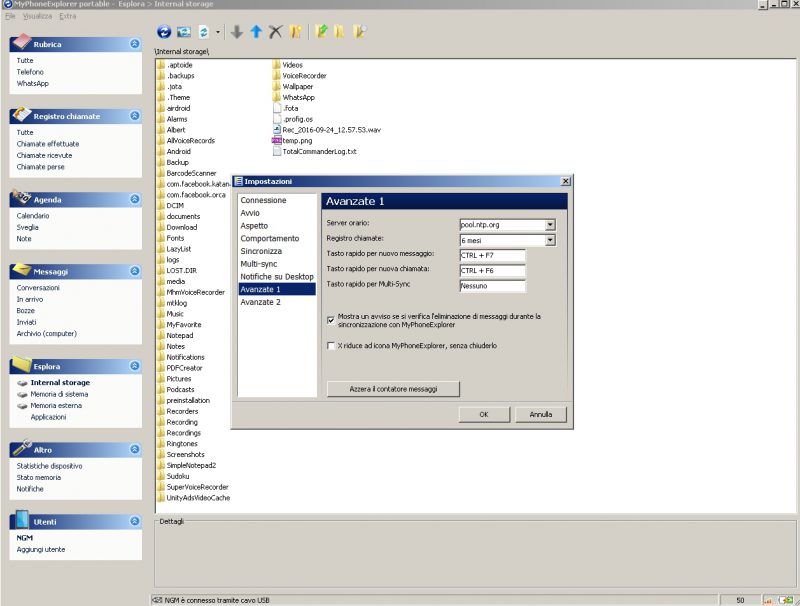This screenshot has width=800, height=606.
Task: Open the Visualizza menu
Action: (x=37, y=17)
